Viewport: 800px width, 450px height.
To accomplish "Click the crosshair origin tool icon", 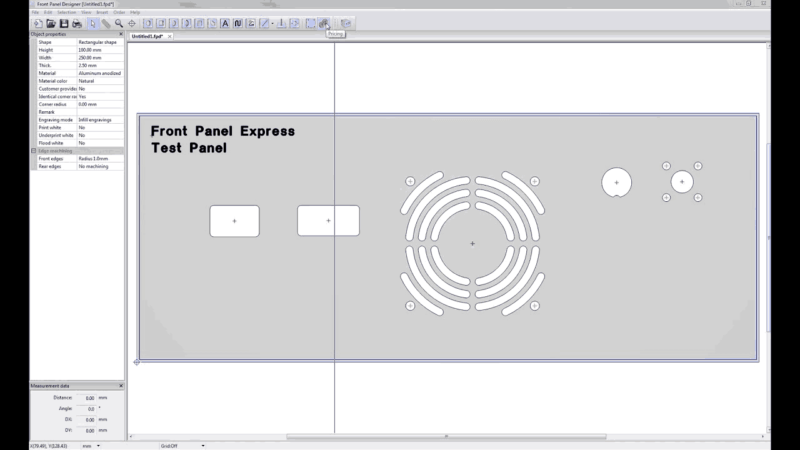I will tap(132, 23).
